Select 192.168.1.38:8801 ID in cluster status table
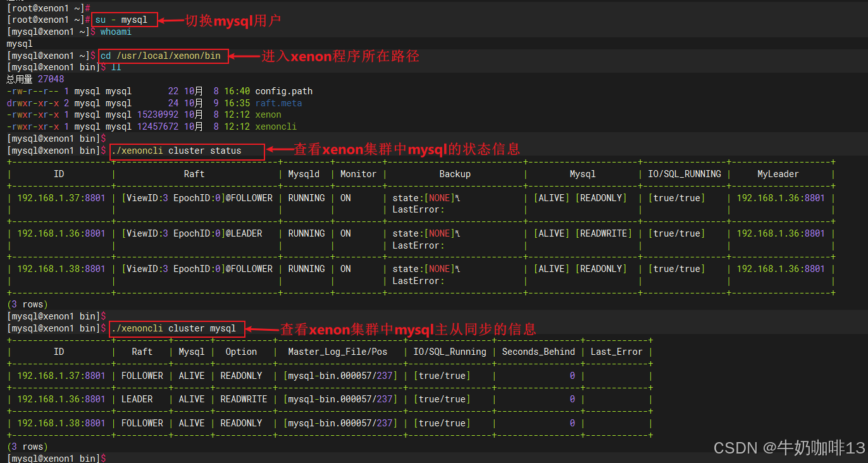Image resolution: width=868 pixels, height=463 pixels. click(61, 269)
